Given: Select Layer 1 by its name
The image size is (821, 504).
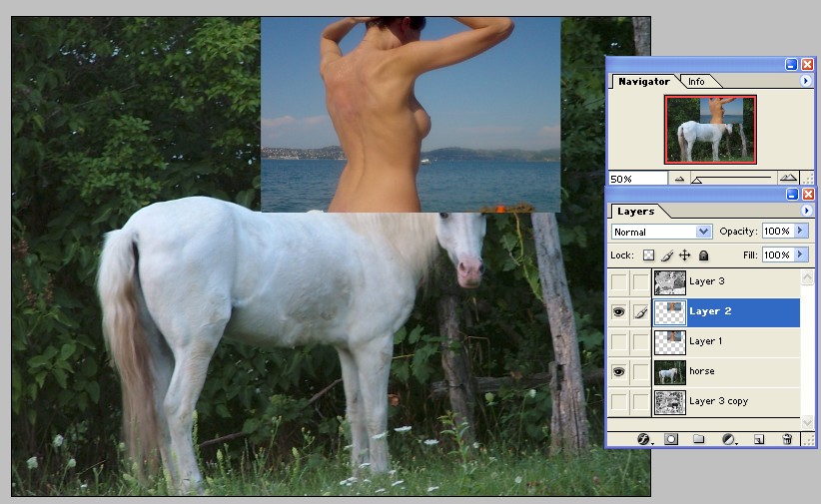Looking at the screenshot, I should pos(705,341).
